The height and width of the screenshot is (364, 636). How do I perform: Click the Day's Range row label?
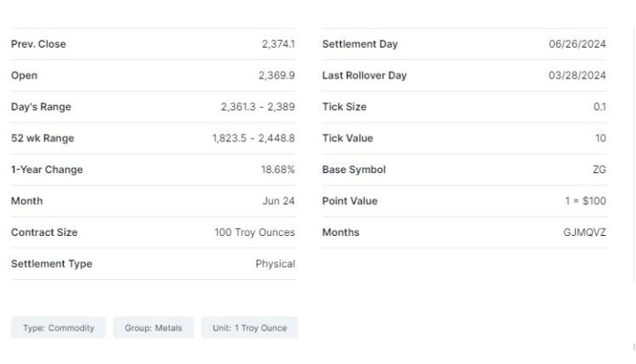click(41, 107)
